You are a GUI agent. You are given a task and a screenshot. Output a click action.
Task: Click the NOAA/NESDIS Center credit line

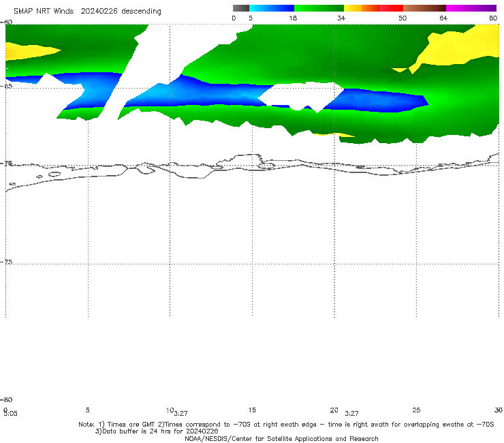[x=281, y=438]
